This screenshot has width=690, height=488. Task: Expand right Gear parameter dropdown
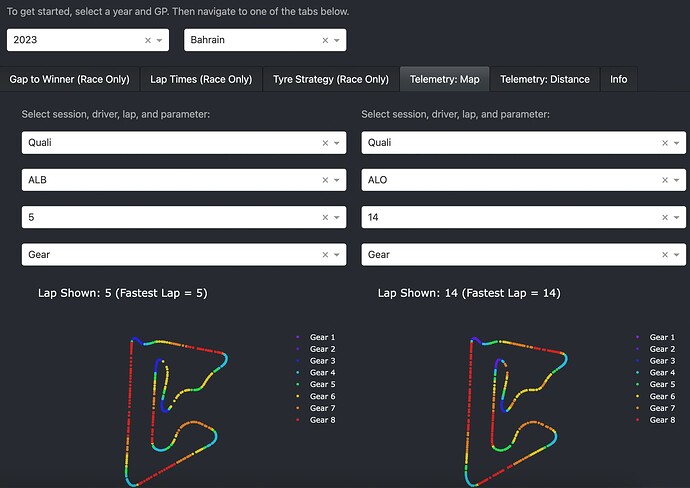[x=676, y=255]
